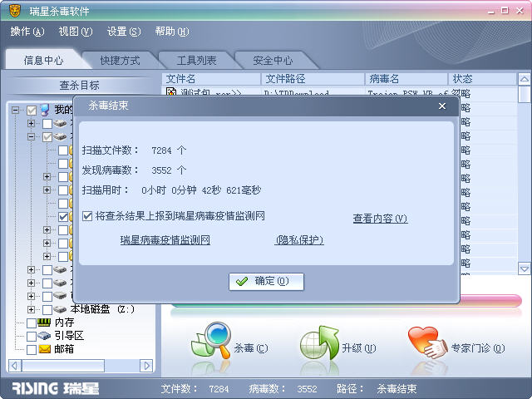Select the 邮箱 tree item label
Image resolution: width=532 pixels, height=399 pixels.
pos(64,349)
